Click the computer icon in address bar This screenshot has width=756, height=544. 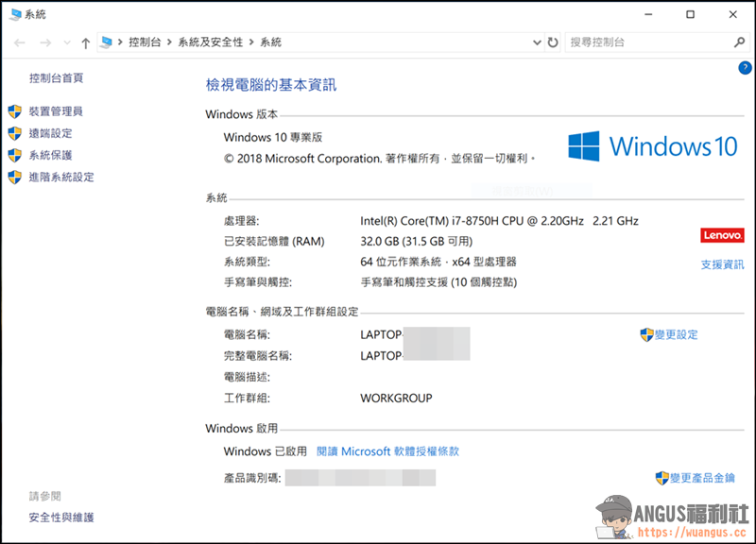tap(107, 42)
